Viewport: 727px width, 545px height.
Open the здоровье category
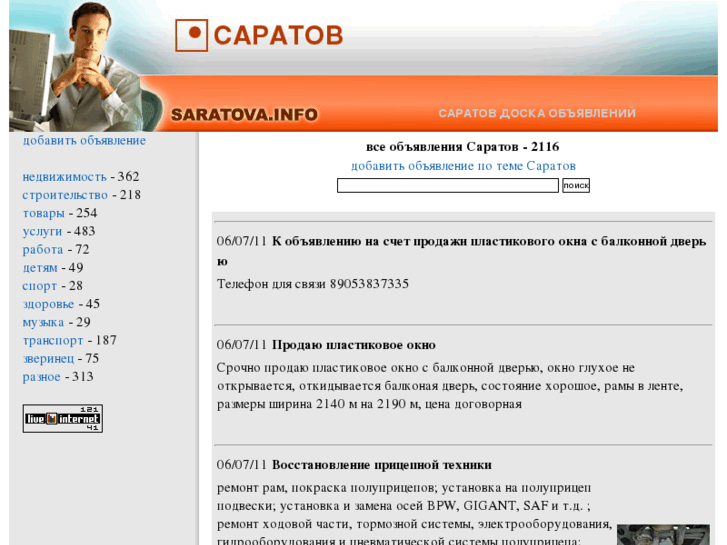click(48, 304)
